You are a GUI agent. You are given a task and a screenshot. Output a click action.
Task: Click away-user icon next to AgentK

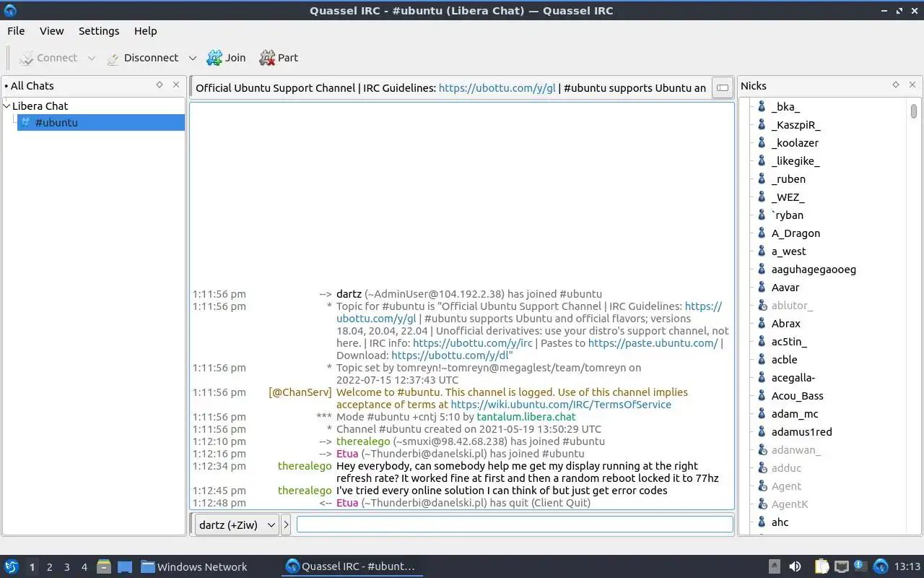click(762, 504)
